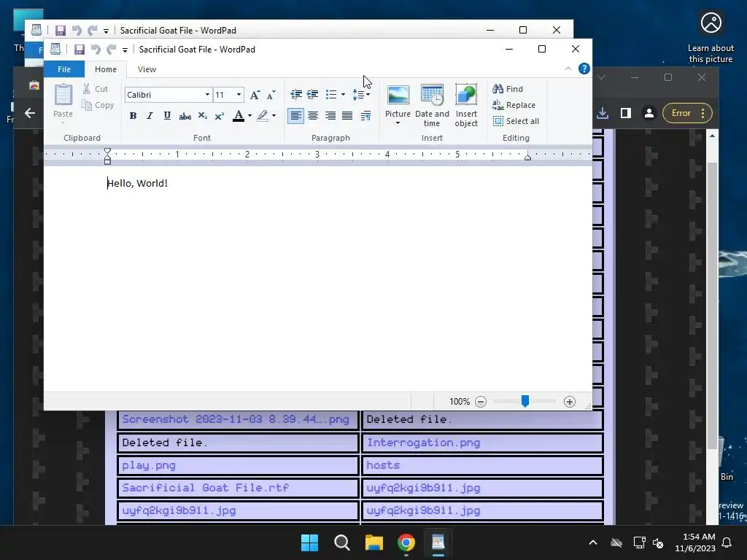The height and width of the screenshot is (560, 747).
Task: Toggle subscript formatting
Action: pyautogui.click(x=202, y=116)
